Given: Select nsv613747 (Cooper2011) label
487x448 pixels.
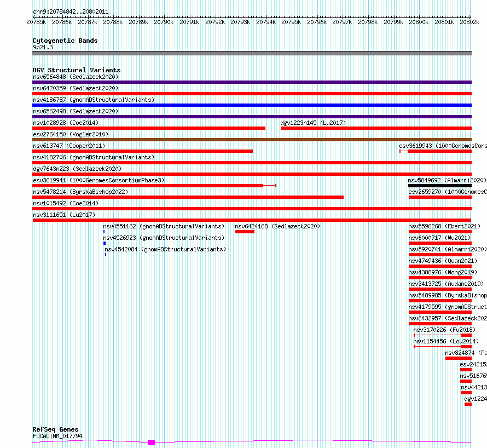Looking at the screenshot, I should click(69, 146).
